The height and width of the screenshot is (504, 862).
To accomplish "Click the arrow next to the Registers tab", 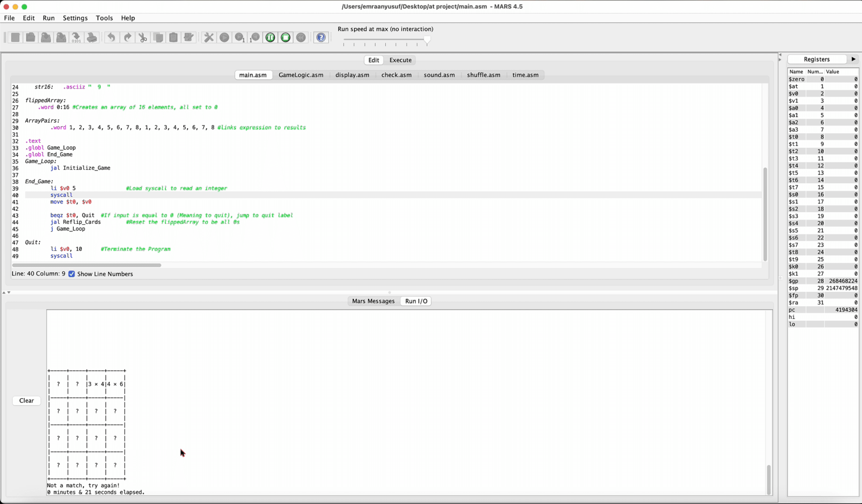I will click(x=853, y=59).
